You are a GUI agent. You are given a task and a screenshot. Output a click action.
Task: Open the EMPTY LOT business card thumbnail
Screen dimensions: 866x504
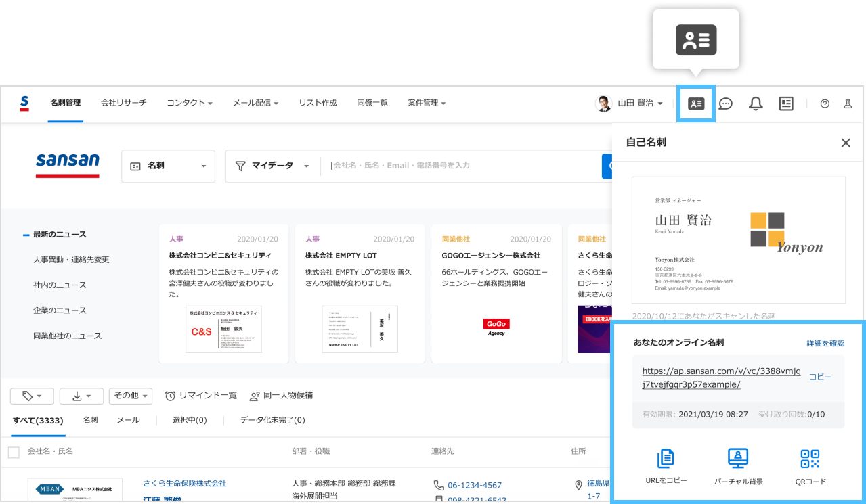click(360, 329)
